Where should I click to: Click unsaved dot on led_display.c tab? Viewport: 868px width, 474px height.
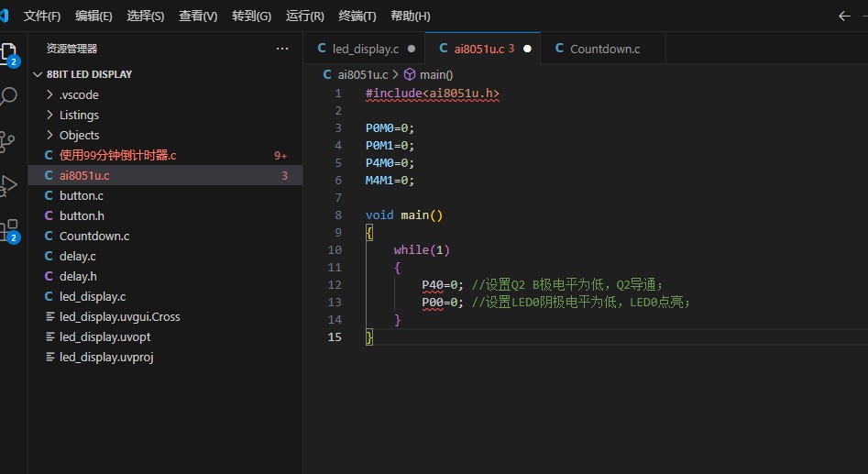[412, 49]
